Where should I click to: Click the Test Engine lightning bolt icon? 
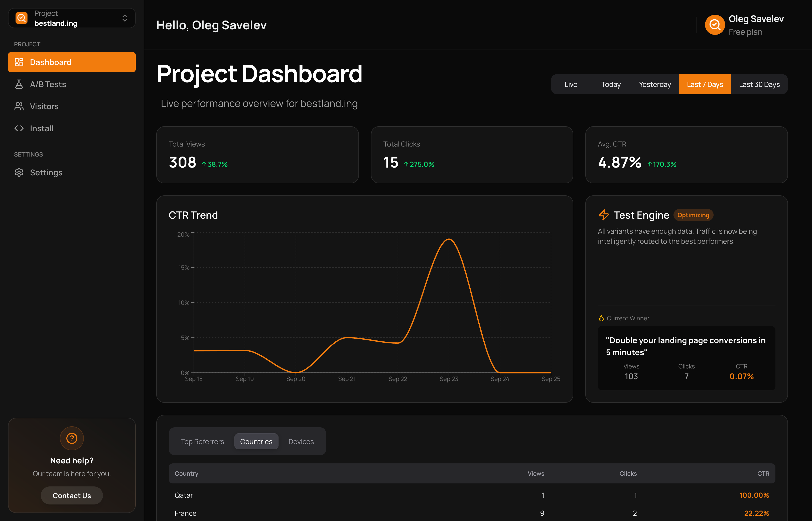[604, 215]
